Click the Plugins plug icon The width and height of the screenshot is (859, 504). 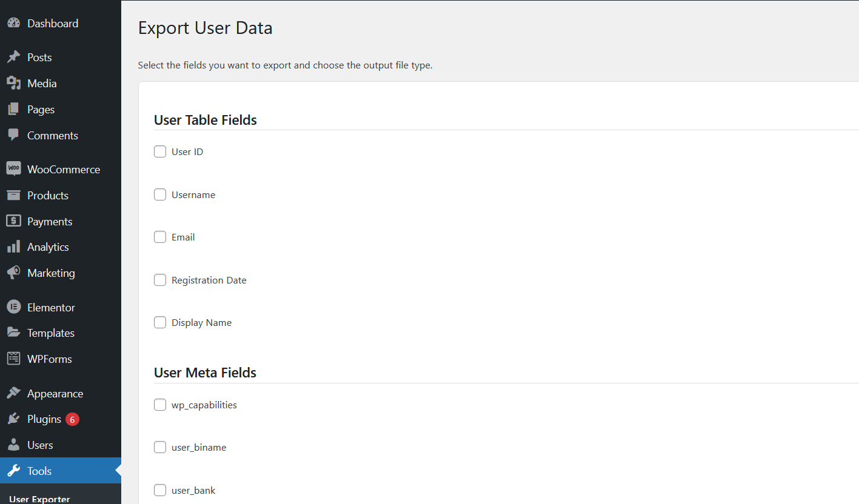coord(13,419)
